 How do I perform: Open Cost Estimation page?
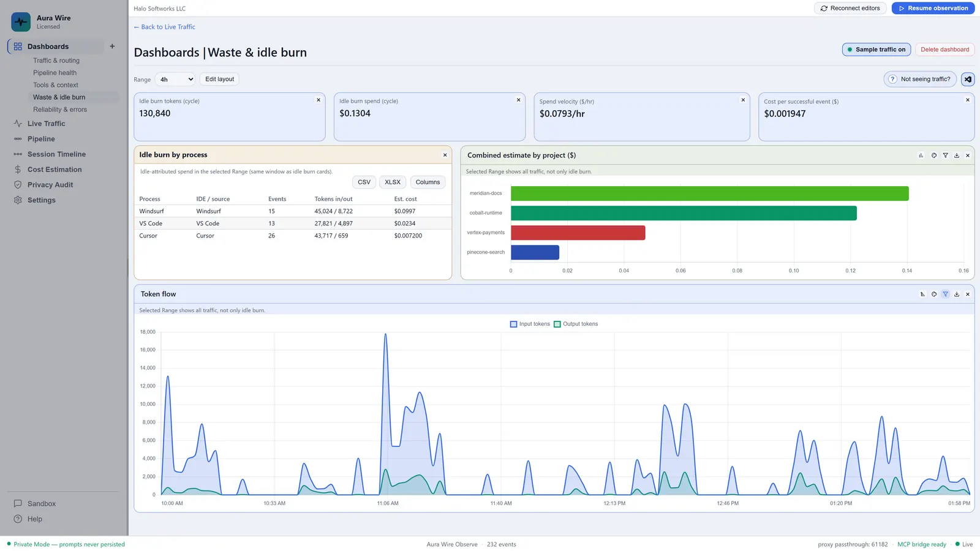pos(55,170)
